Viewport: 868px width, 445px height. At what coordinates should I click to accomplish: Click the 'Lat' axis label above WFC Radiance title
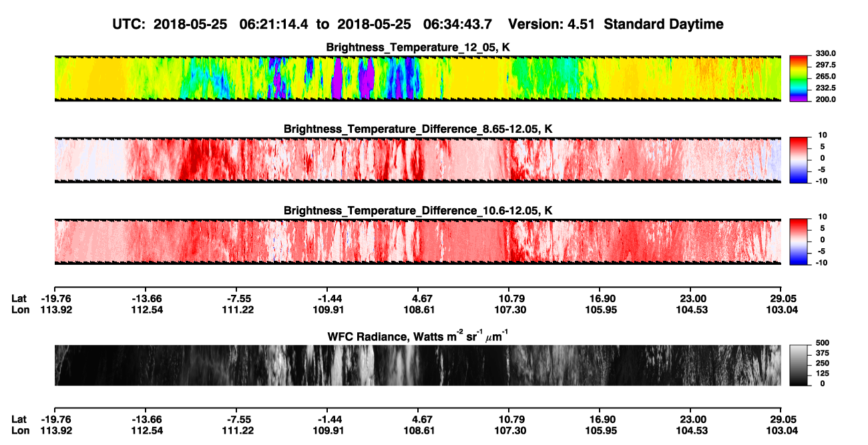click(19, 298)
